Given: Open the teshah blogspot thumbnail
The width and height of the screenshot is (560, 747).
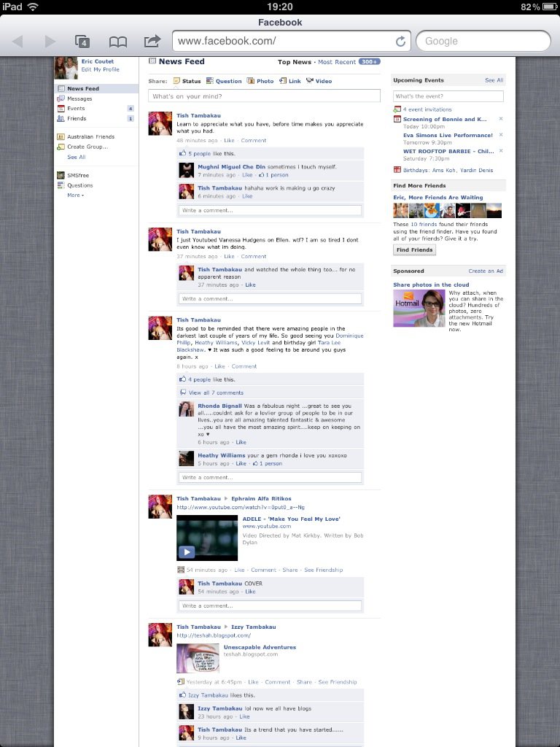Looking at the screenshot, I should 198,659.
